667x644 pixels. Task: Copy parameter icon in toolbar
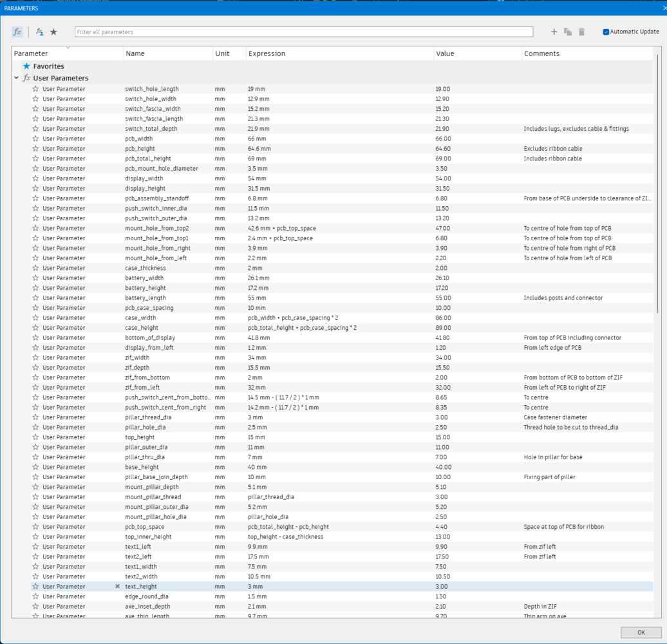pyautogui.click(x=568, y=32)
